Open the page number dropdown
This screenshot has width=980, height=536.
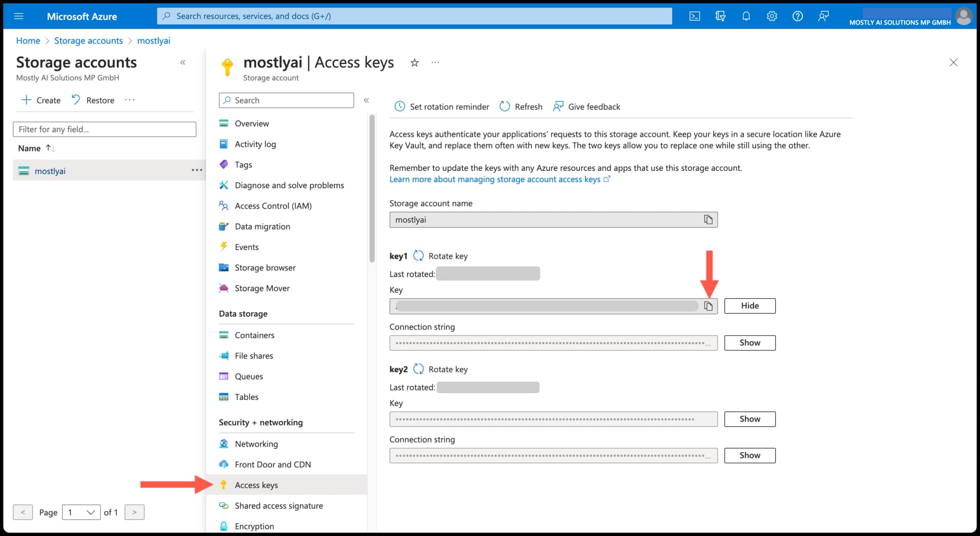(x=81, y=512)
